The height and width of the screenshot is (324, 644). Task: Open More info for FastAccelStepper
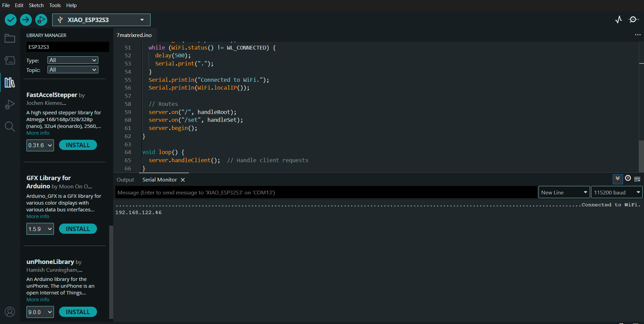click(38, 133)
